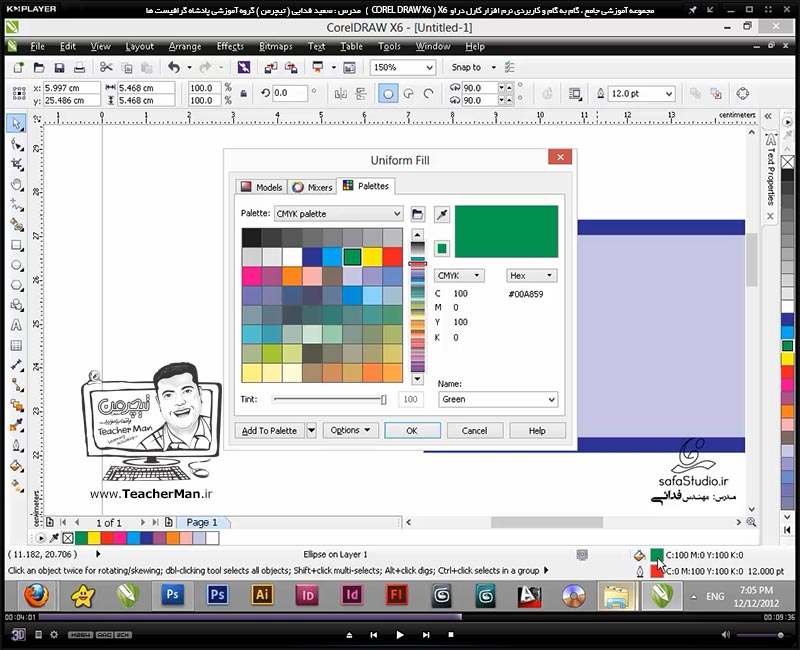Select the Pick tool in the toolbox
This screenshot has width=800, height=650.
click(16, 123)
